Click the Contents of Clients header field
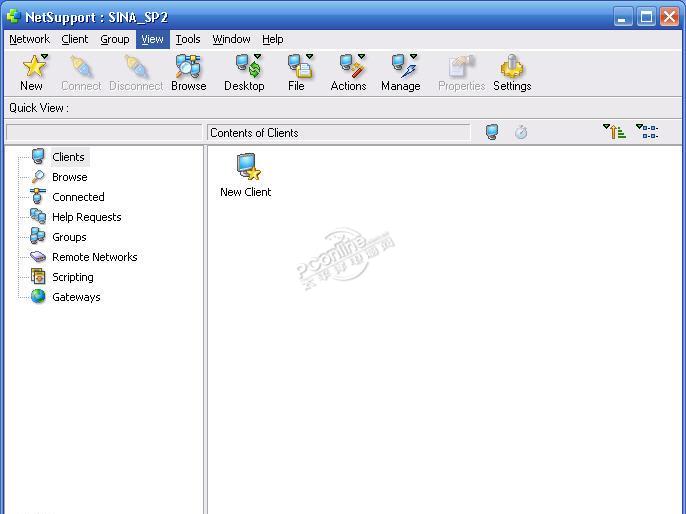The height and width of the screenshot is (514, 686). [339, 133]
